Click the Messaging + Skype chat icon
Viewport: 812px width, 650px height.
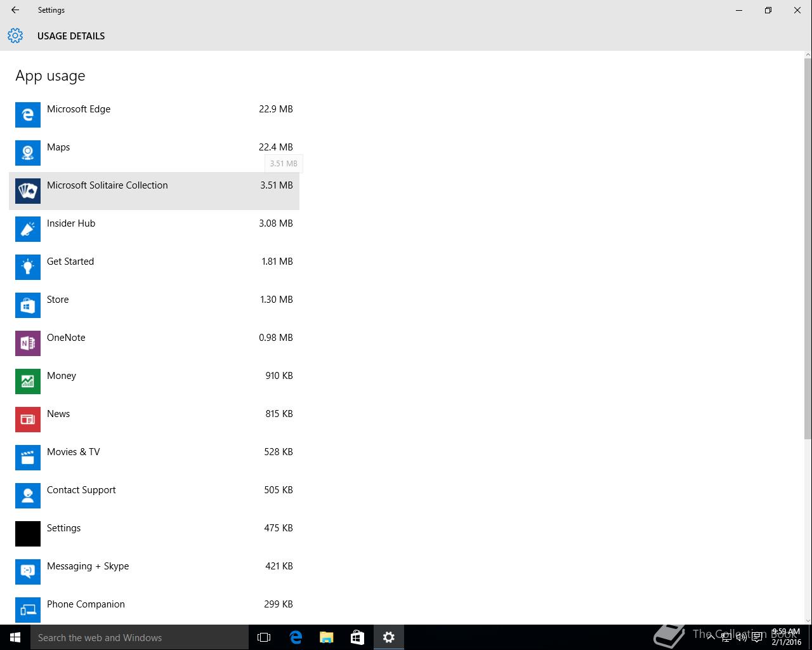point(28,572)
